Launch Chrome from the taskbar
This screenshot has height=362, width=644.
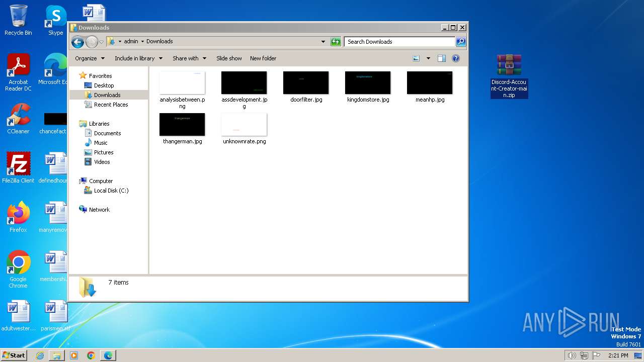tap(91, 355)
